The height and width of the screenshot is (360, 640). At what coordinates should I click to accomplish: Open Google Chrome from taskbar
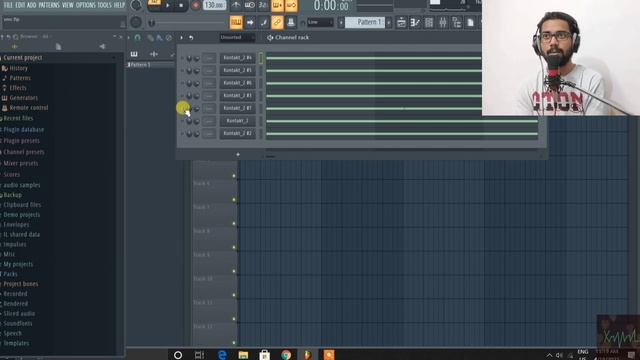point(286,355)
